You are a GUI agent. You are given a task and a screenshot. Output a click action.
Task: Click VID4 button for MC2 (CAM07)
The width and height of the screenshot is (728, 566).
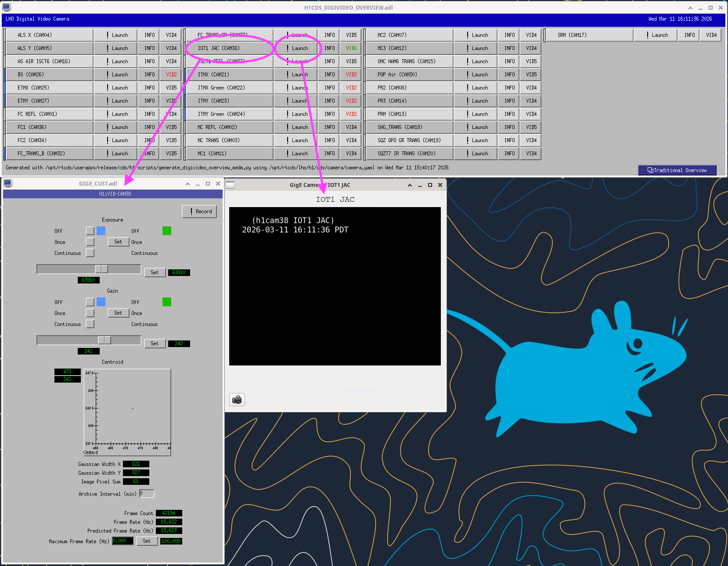(x=531, y=35)
